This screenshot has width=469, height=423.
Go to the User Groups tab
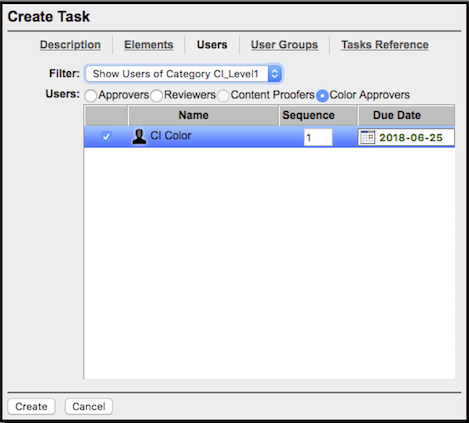pos(284,45)
